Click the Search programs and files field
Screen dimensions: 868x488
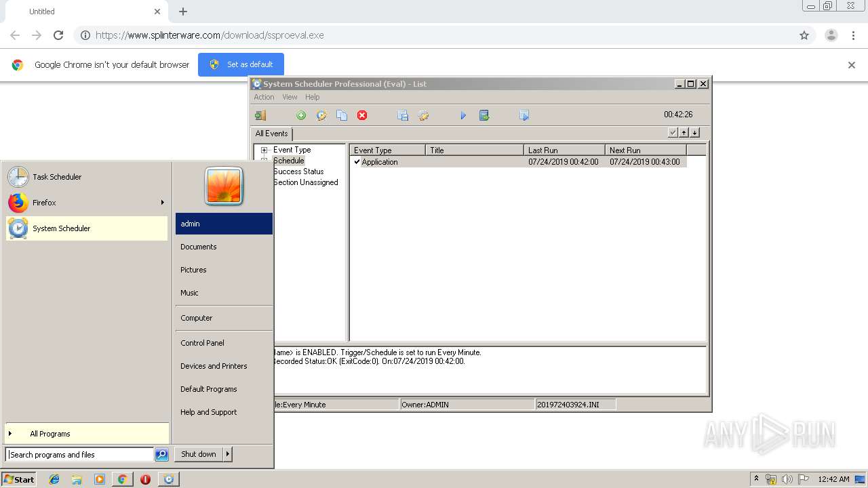[80, 455]
